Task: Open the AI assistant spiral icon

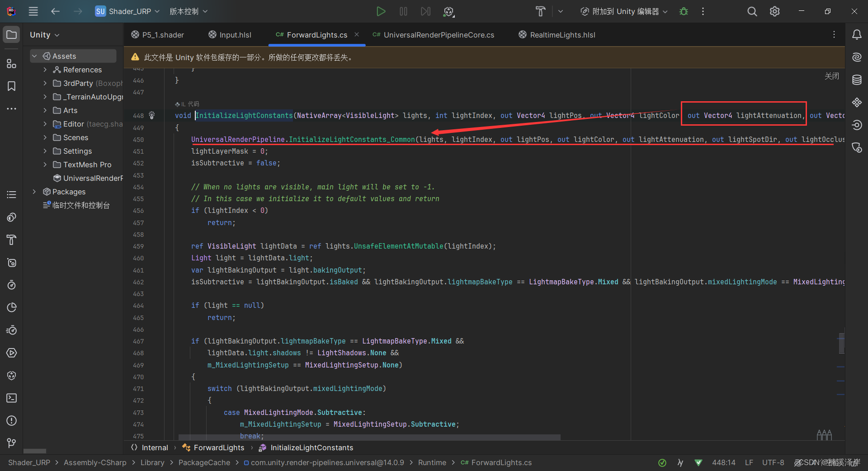Action: click(x=857, y=57)
